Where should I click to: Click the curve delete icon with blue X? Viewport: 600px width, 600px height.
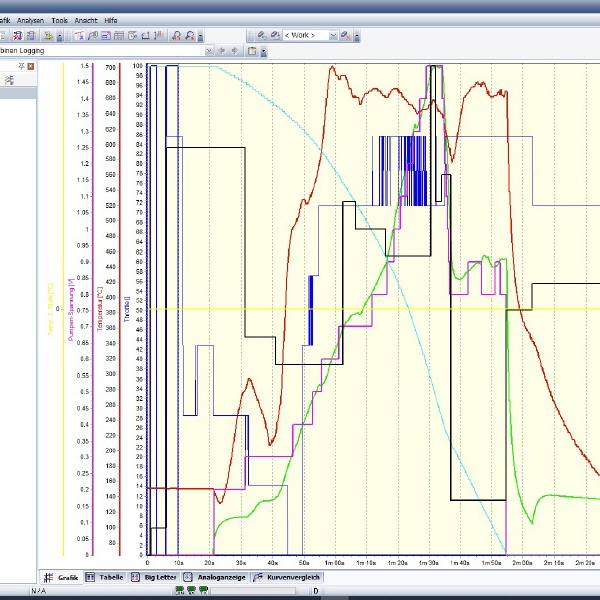pyautogui.click(x=79, y=36)
